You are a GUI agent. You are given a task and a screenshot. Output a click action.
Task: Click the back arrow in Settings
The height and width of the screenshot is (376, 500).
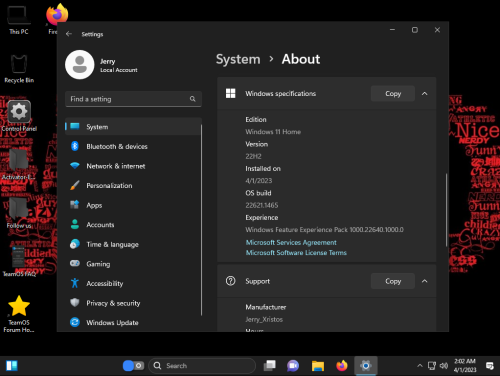[x=69, y=34]
